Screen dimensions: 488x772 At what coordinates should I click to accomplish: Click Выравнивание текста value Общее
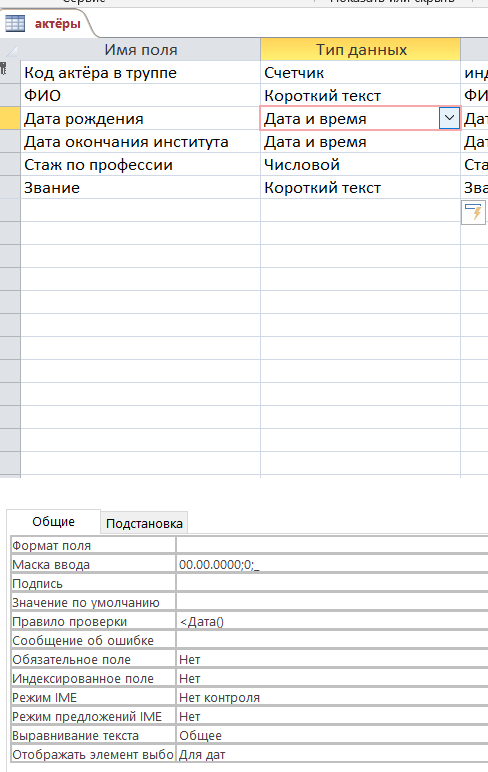332,736
